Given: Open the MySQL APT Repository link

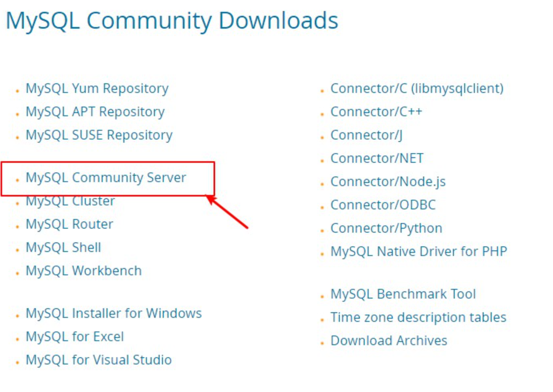Looking at the screenshot, I should click(95, 112).
